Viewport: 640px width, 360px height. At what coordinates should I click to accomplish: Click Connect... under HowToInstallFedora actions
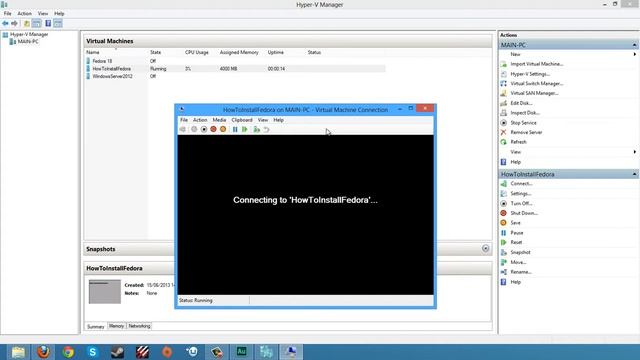coord(521,184)
